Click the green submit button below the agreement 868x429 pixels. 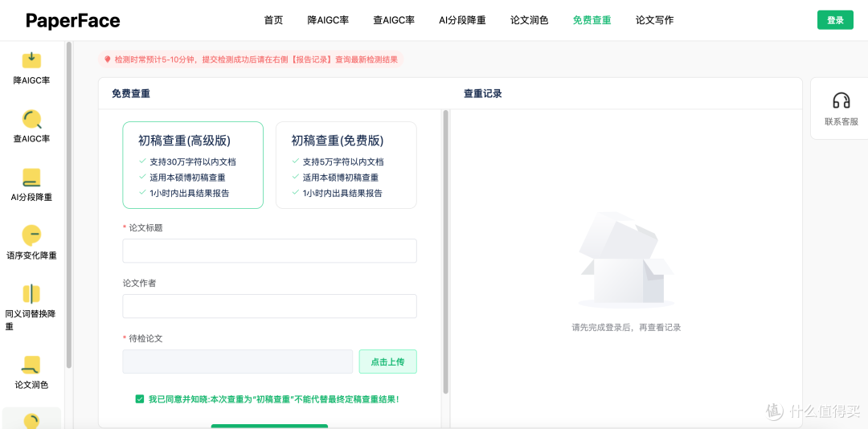pyautogui.click(x=269, y=427)
